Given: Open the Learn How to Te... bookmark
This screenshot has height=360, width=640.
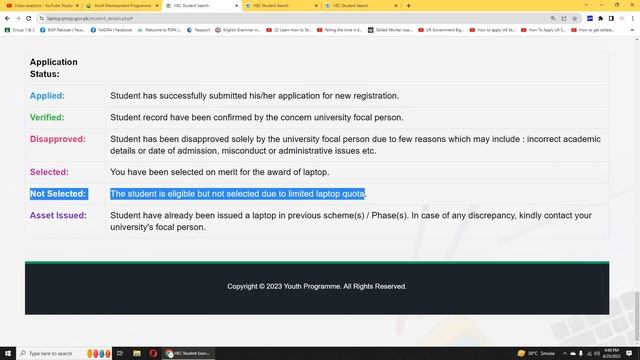Looking at the screenshot, I should 289,30.
